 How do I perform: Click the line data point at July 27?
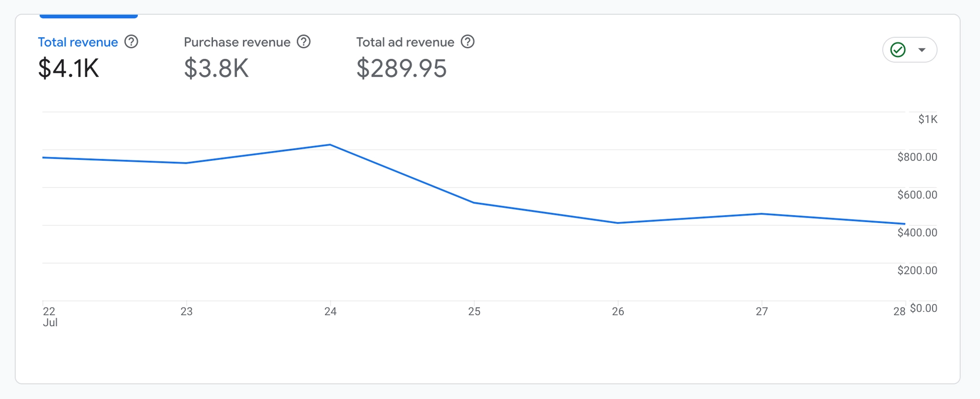[x=762, y=214]
